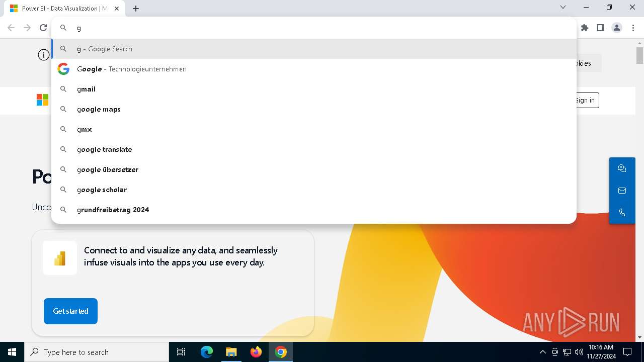Image resolution: width=644 pixels, height=362 pixels.
Task: Click the taskbar clock and date
Action: tap(601, 352)
